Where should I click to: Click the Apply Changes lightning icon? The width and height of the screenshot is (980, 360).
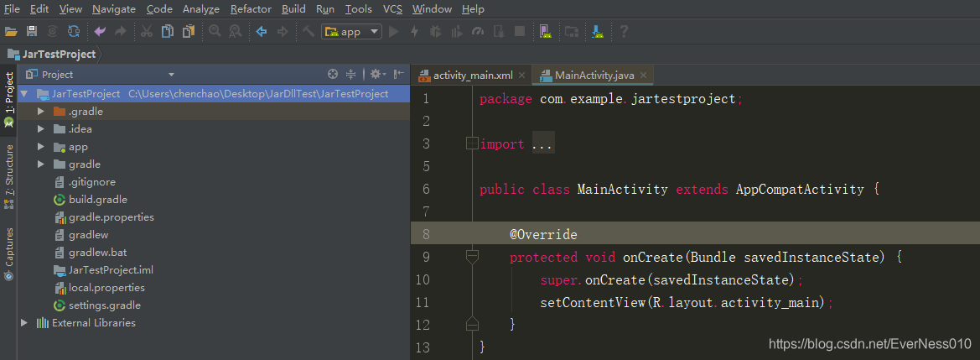(414, 31)
